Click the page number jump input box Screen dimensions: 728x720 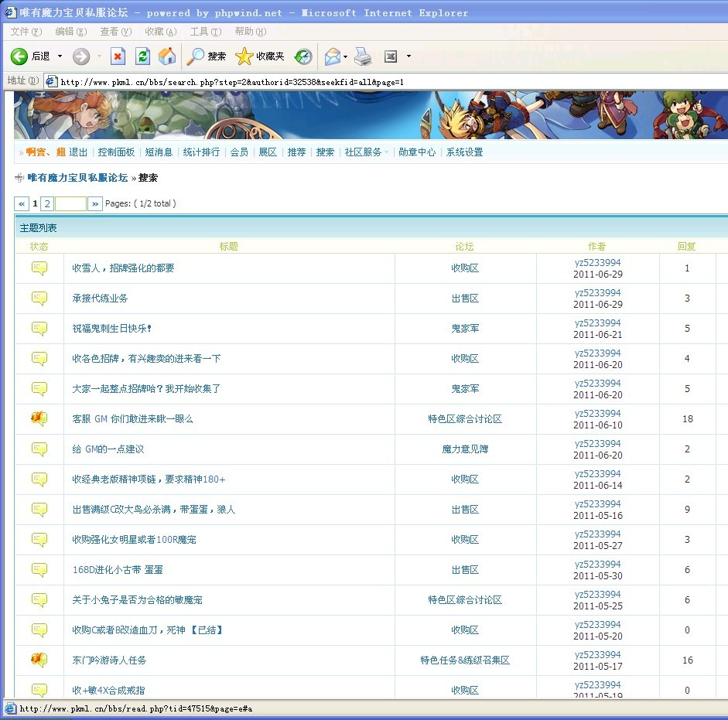(70, 203)
